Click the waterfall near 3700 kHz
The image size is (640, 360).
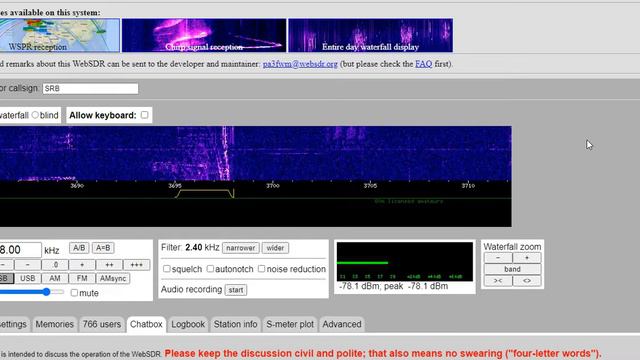[273, 153]
